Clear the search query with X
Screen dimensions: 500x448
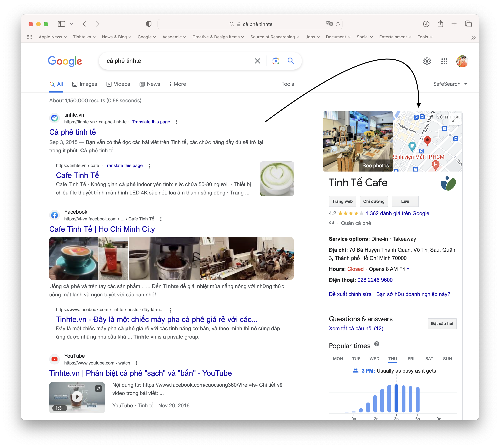(x=257, y=61)
